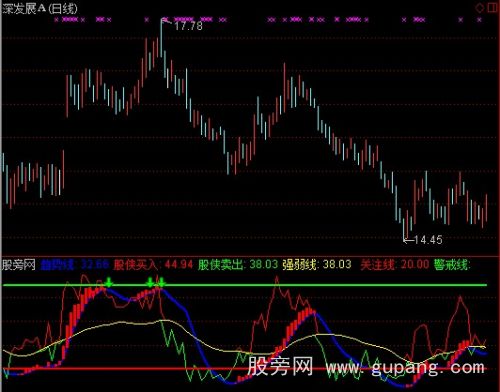Click the red 股侠买入 label
The width and height of the screenshot is (500, 392).
[137, 265]
